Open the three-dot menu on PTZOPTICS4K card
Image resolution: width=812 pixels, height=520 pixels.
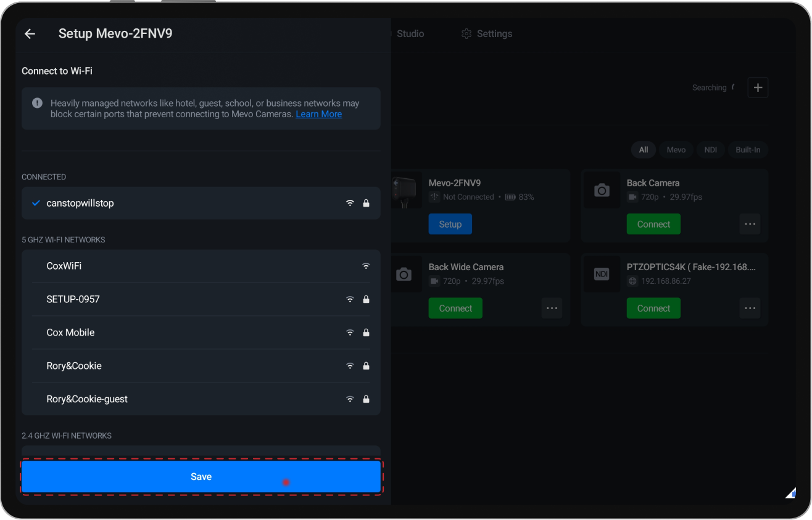(x=750, y=308)
